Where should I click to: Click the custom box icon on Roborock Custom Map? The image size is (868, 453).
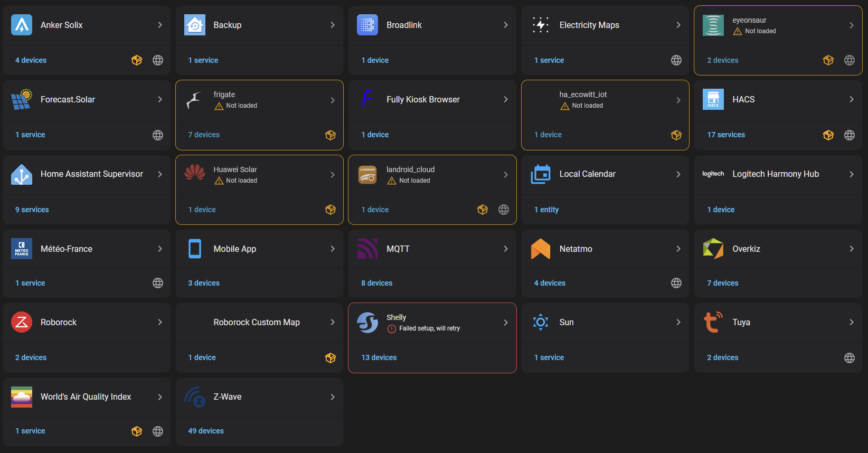(331, 358)
